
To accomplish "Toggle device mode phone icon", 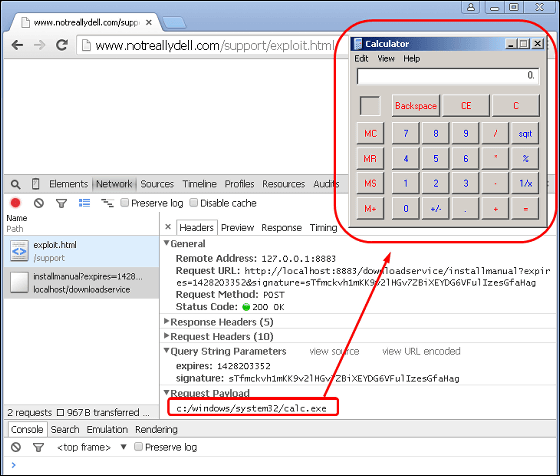I will [35, 184].
